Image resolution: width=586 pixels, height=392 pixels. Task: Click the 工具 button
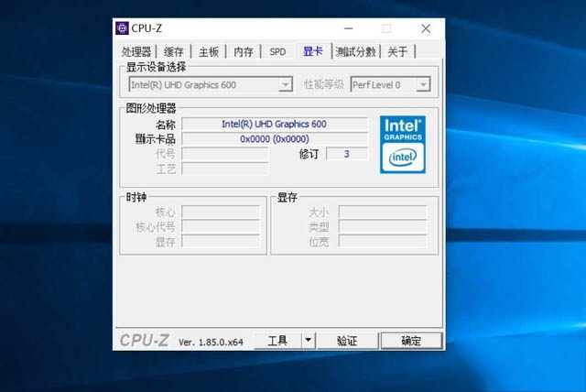[277, 341]
